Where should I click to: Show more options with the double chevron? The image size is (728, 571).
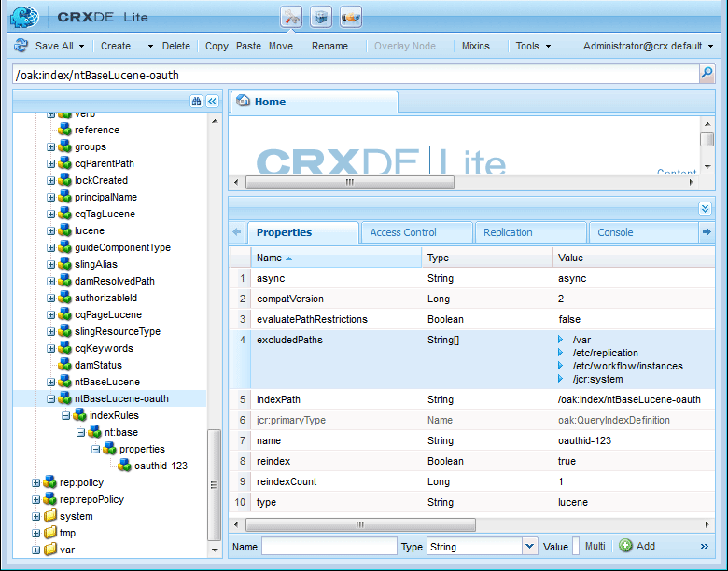coord(705,547)
